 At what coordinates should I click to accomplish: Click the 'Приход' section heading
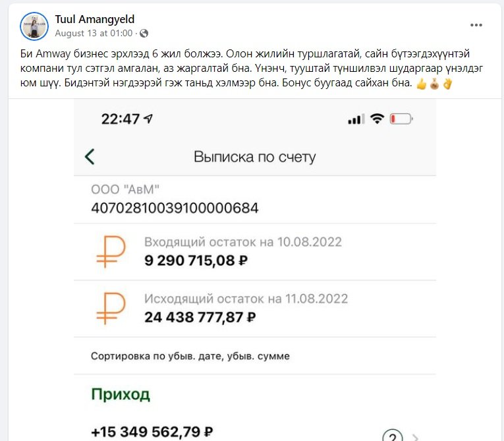(x=121, y=394)
